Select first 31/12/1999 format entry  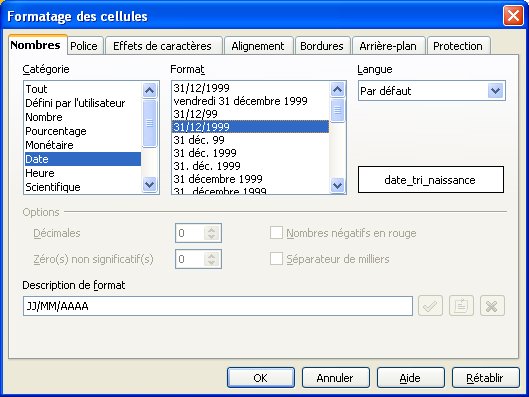click(x=250, y=88)
